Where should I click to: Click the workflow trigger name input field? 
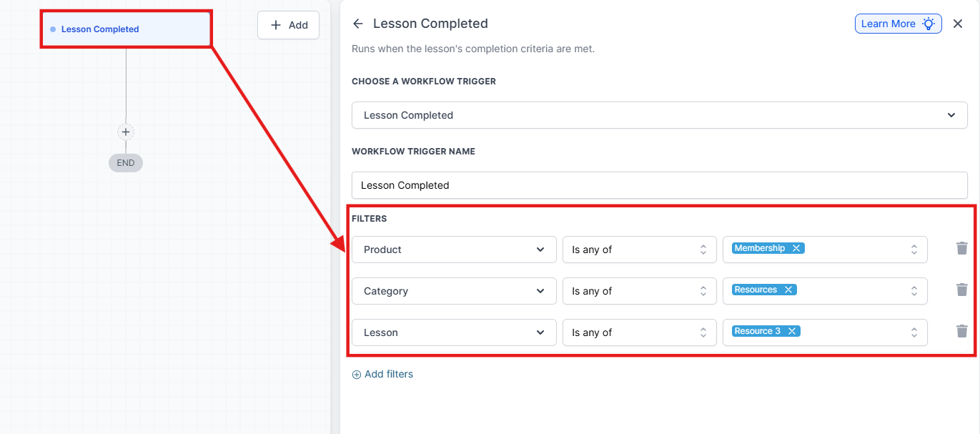tap(659, 185)
